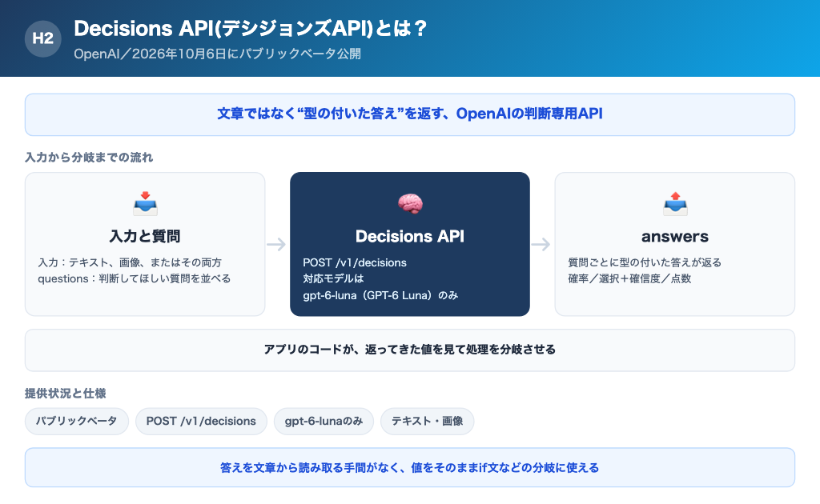Click the line gpt-6-luna(GPT-6 Luna)のみ

pos(380,295)
